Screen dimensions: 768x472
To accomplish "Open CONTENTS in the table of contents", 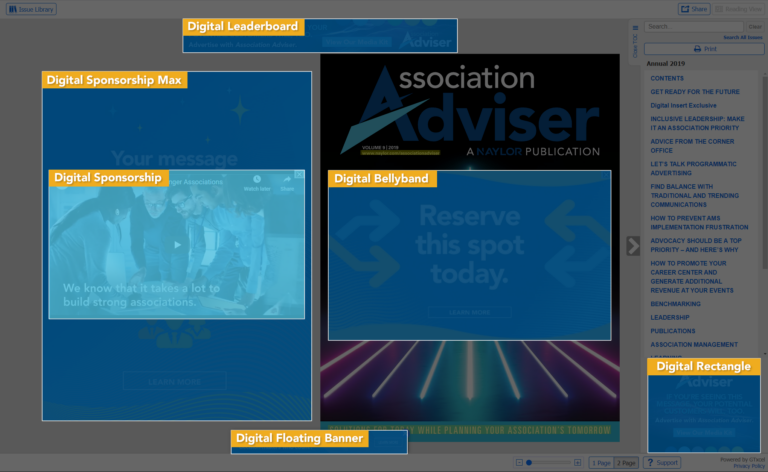I will tap(667, 78).
